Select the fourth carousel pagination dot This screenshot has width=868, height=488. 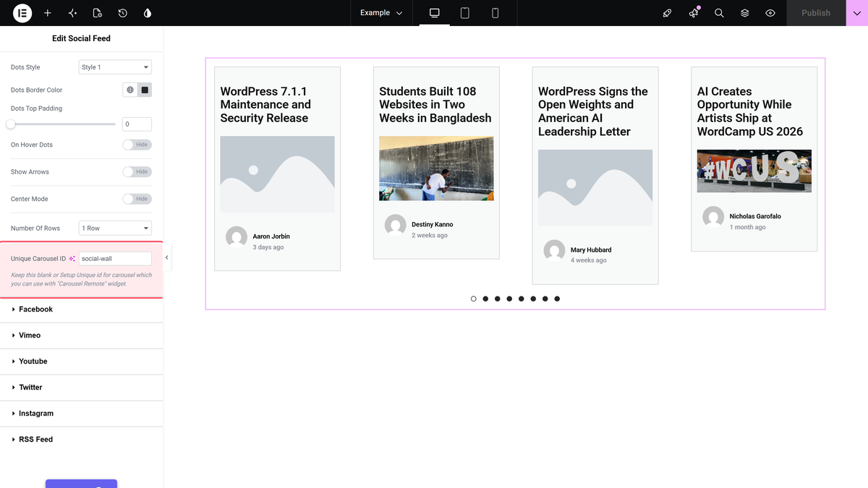[x=509, y=299]
